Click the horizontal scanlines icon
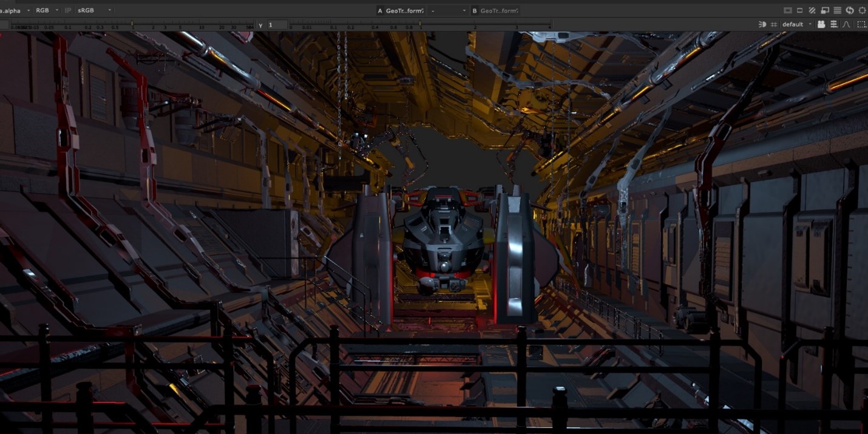Viewport: 868px width, 434px height. tap(837, 10)
